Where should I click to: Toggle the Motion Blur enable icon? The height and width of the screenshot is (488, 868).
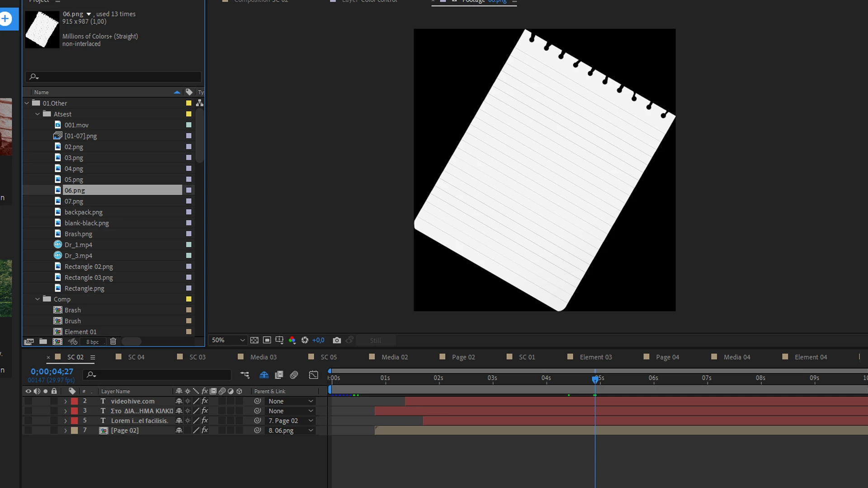click(294, 375)
